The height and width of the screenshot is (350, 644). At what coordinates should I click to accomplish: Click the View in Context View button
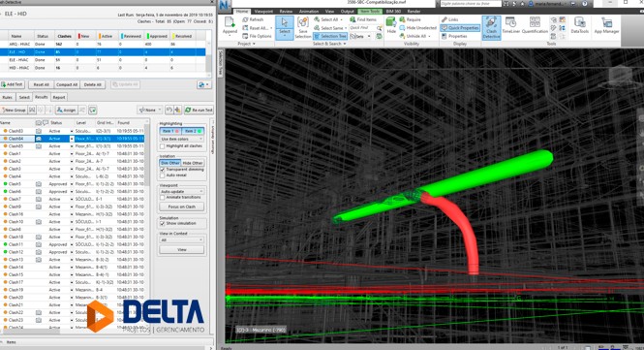click(x=181, y=249)
